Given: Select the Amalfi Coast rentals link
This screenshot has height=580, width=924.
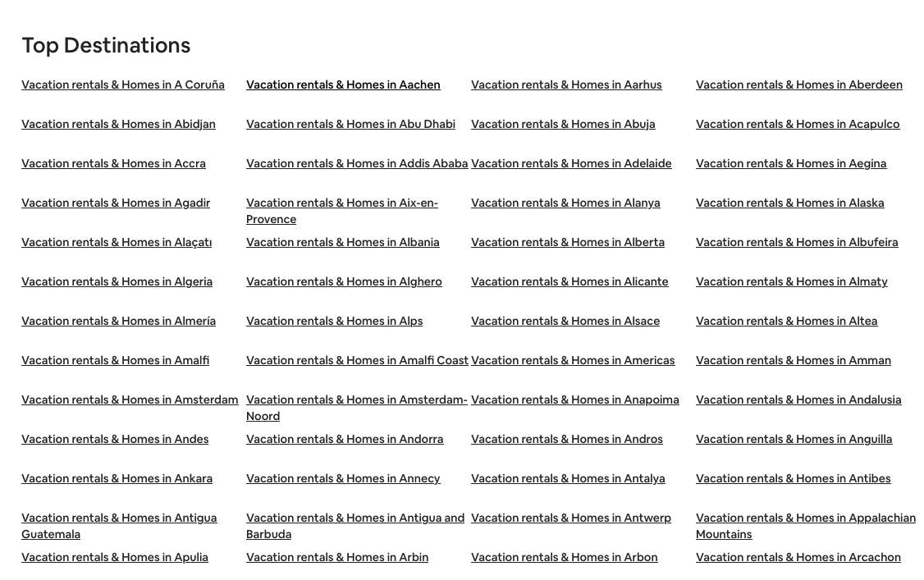Looking at the screenshot, I should pos(357,361).
